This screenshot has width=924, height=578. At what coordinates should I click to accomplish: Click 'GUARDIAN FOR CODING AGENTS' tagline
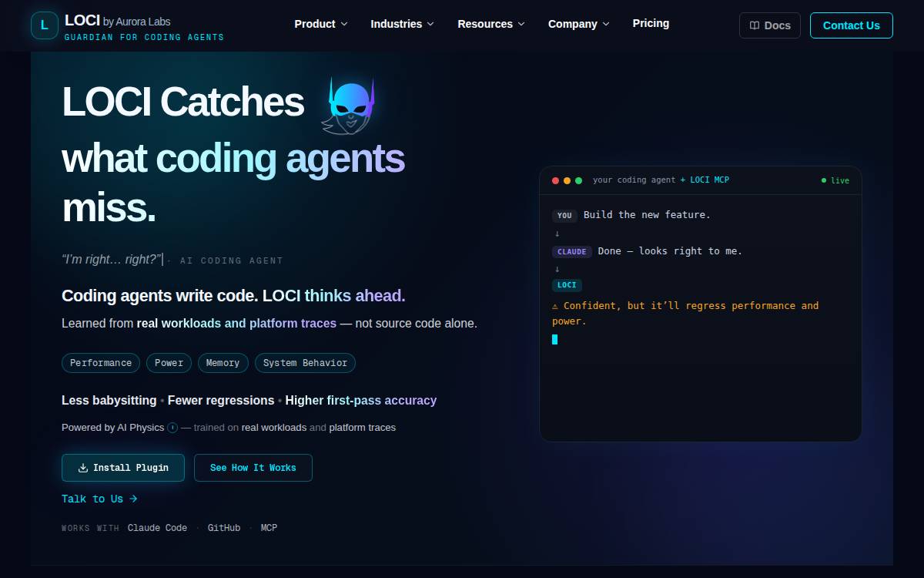tap(144, 37)
